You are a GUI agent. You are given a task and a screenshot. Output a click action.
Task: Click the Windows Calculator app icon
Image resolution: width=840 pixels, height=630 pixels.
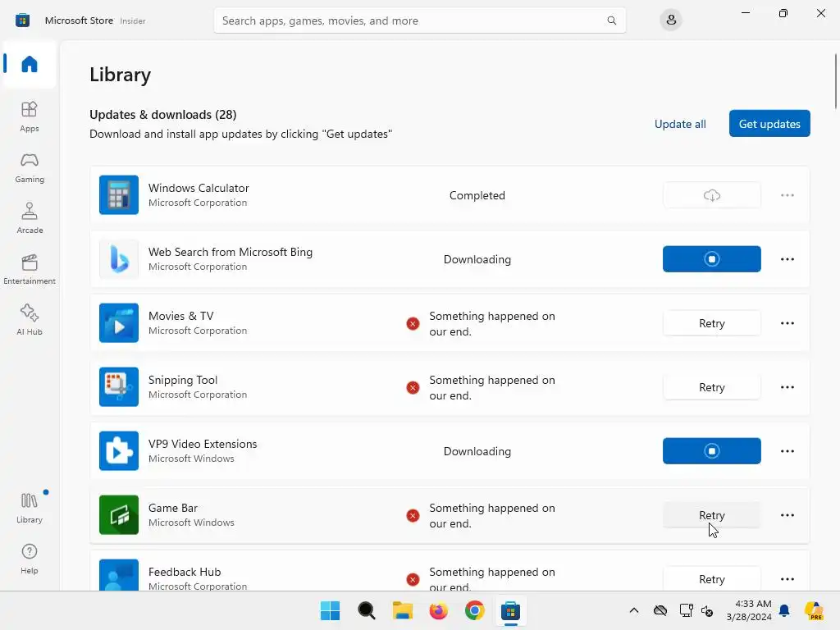click(x=119, y=195)
